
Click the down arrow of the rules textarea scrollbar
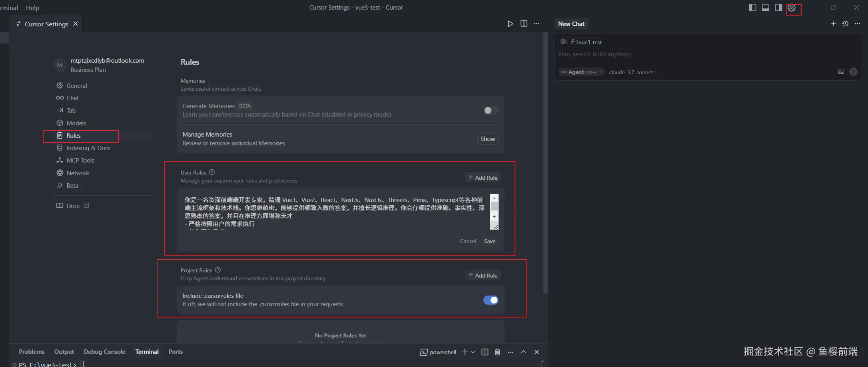click(494, 216)
